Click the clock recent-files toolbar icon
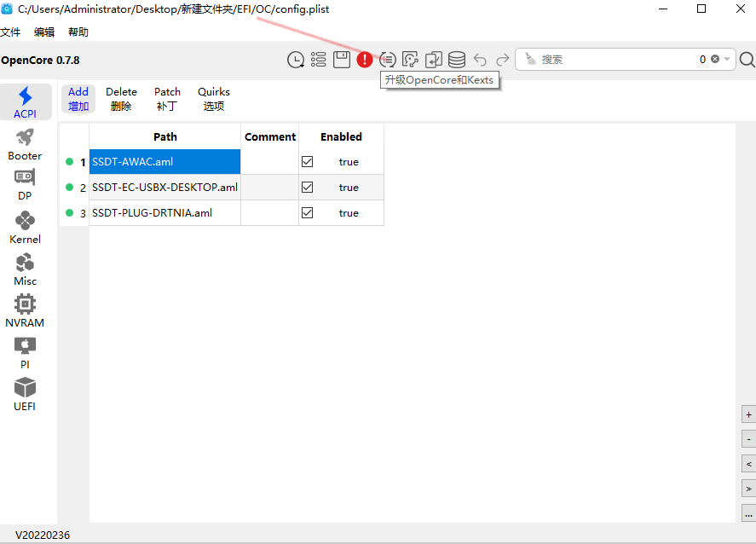This screenshot has width=756, height=544. coord(296,60)
